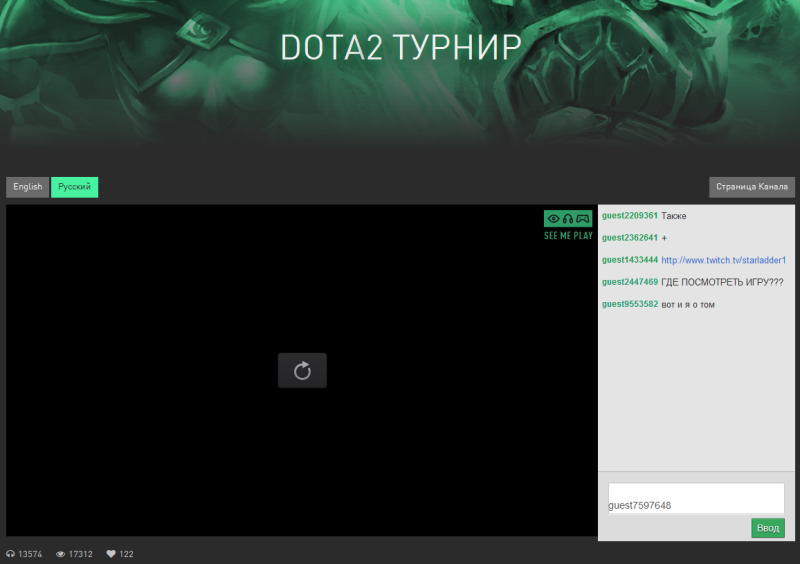The width and height of the screenshot is (800, 564).
Task: Click username guest2209361 in chat
Action: pos(630,215)
